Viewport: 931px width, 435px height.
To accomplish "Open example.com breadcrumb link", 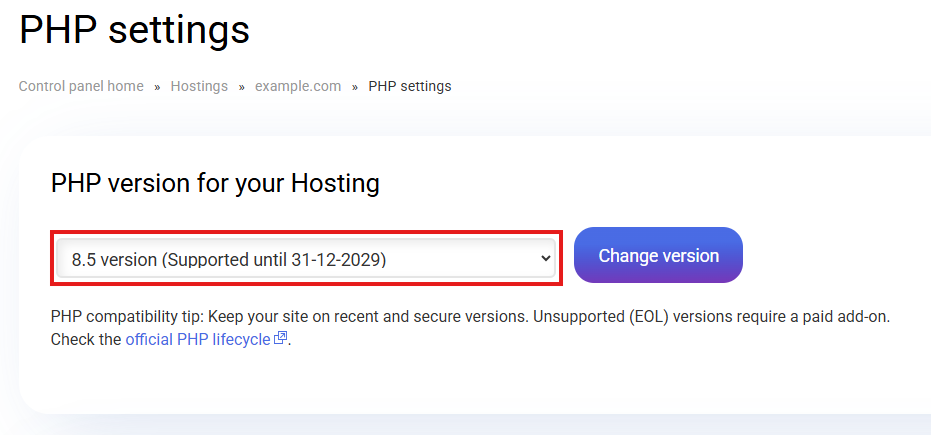I will (x=298, y=86).
